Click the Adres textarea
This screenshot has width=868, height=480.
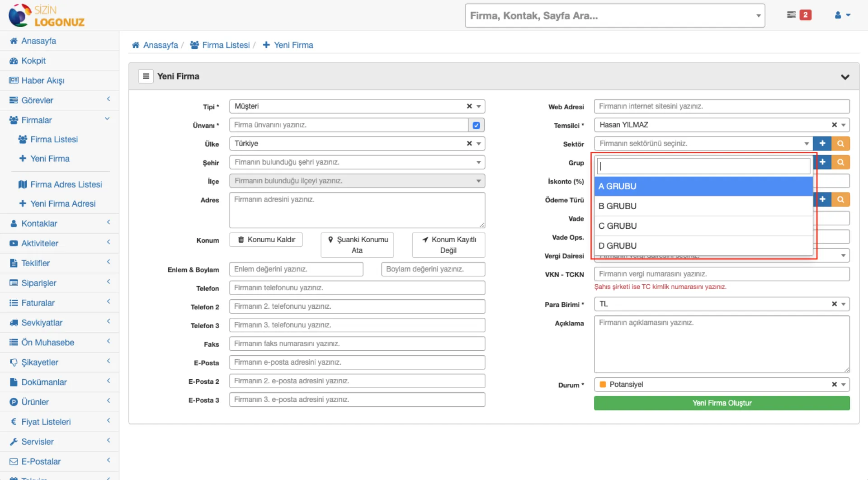(357, 211)
